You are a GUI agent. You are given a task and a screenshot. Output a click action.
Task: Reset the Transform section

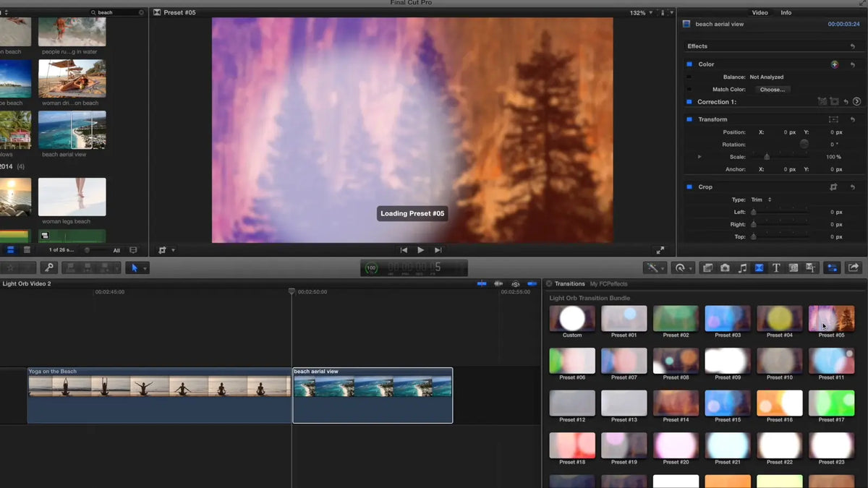click(853, 119)
